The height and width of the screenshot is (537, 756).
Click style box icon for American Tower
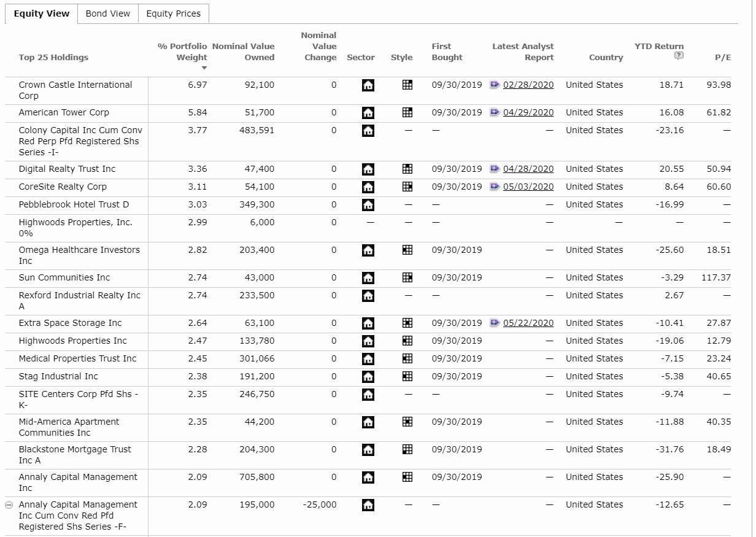tap(407, 112)
